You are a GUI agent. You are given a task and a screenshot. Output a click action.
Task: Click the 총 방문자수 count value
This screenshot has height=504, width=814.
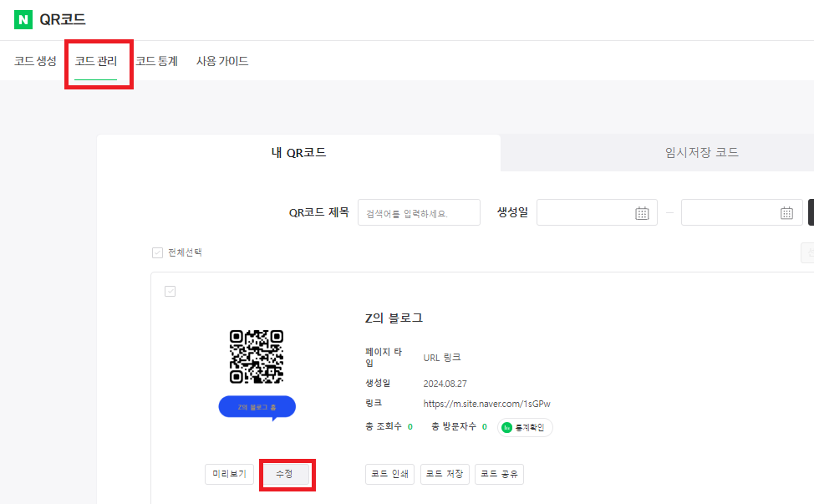coord(485,426)
